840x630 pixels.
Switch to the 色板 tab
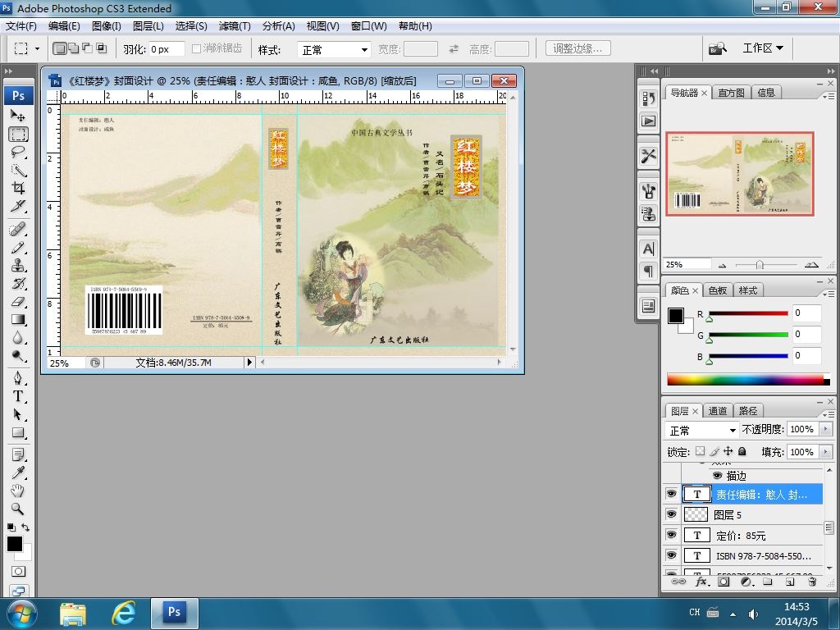click(x=717, y=290)
